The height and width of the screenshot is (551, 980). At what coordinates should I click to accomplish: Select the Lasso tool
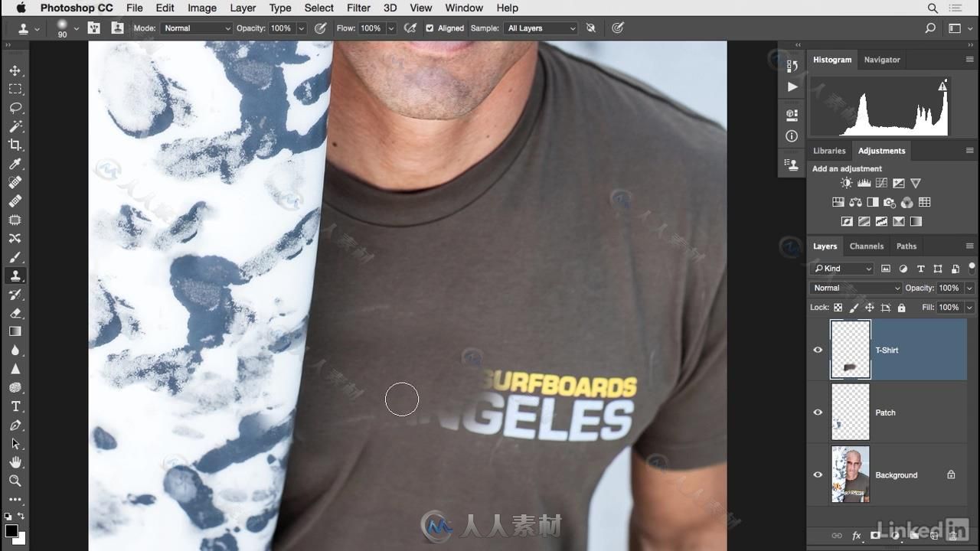click(x=15, y=108)
